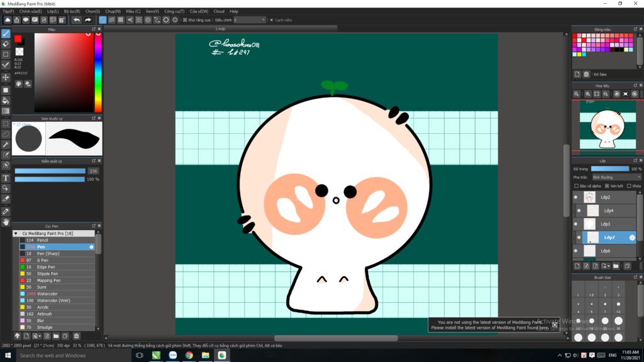Select the Magic Wand tool
The image size is (644, 362).
click(6, 145)
